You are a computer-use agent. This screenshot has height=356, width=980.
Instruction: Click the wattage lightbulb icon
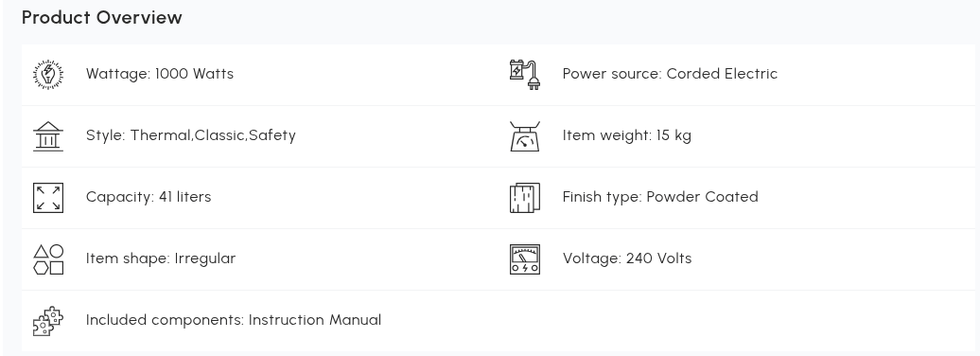tap(48, 75)
